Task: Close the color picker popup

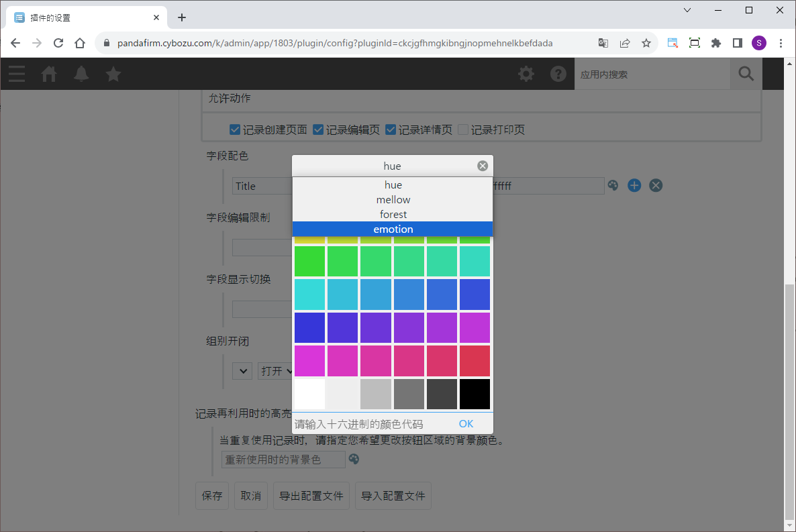Action: coord(483,166)
